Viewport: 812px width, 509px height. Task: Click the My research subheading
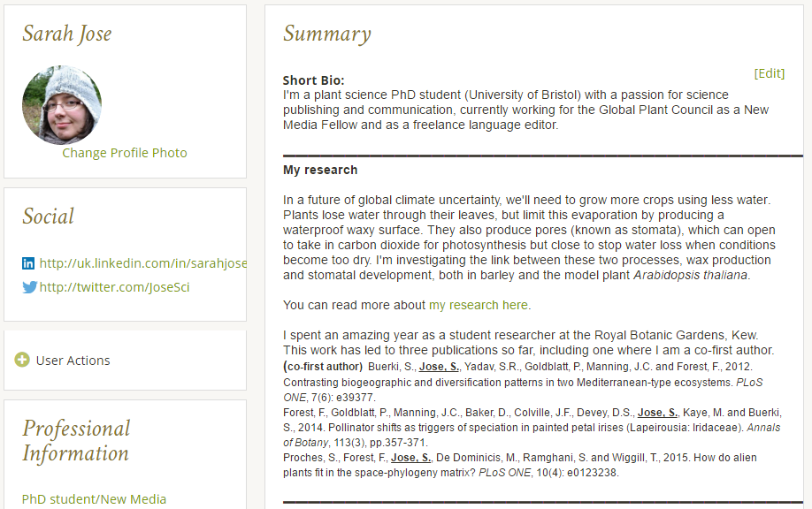[x=320, y=170]
